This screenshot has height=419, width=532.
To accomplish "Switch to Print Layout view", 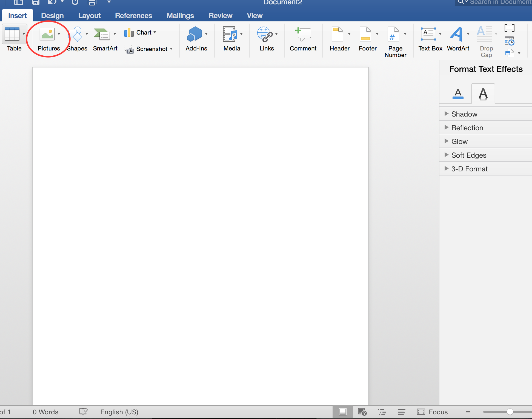I will click(x=343, y=412).
